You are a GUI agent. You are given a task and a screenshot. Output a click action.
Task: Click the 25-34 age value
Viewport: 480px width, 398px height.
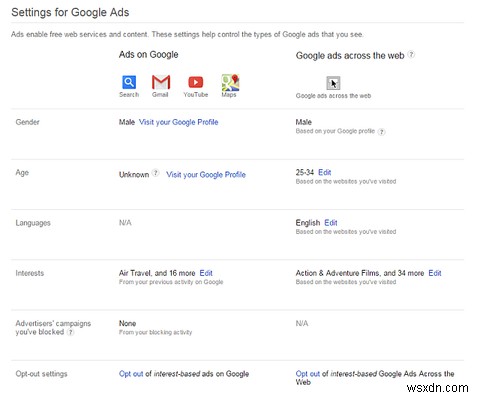point(305,172)
